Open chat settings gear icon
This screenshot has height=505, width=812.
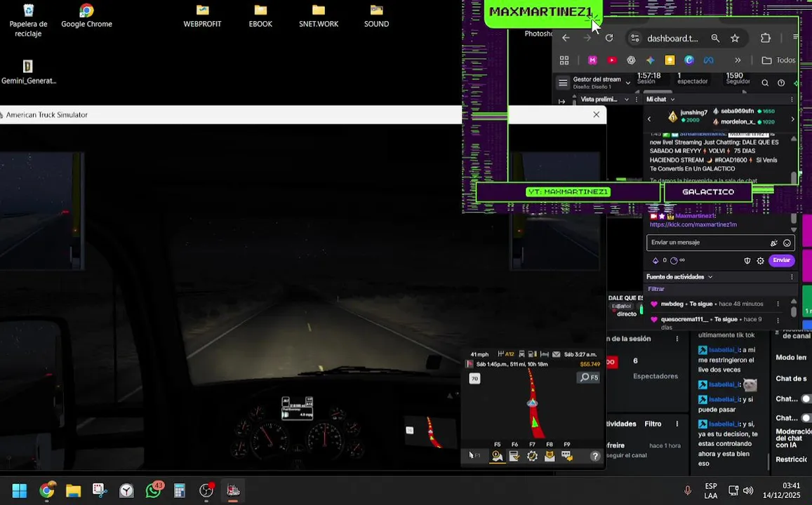(x=760, y=261)
